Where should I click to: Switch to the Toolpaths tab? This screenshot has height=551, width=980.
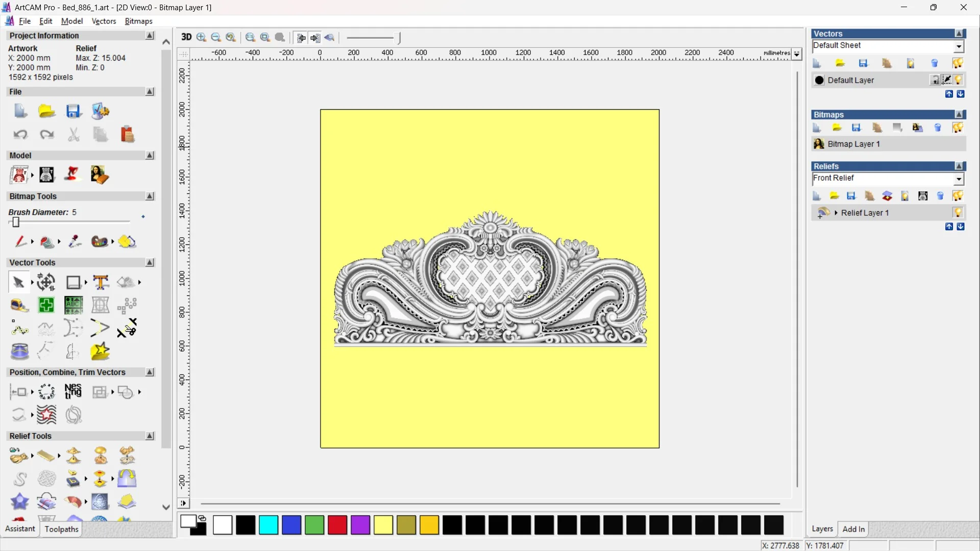(61, 529)
